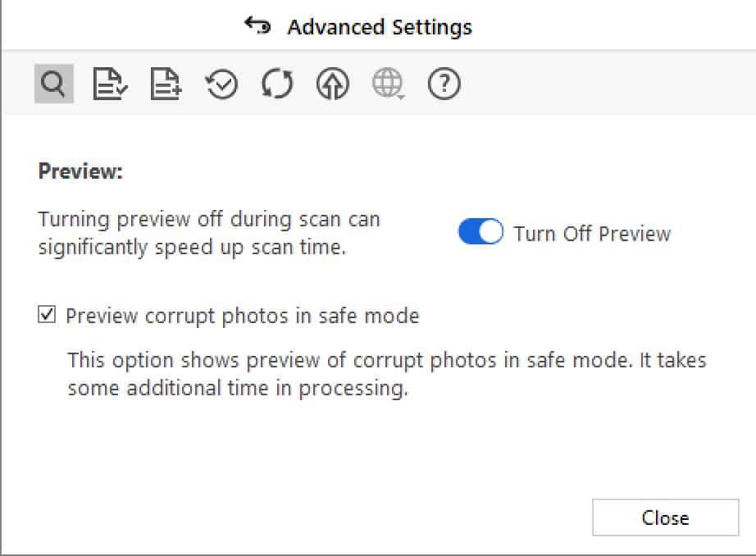Click the 'Turning preview off during scan' description

[x=209, y=234]
